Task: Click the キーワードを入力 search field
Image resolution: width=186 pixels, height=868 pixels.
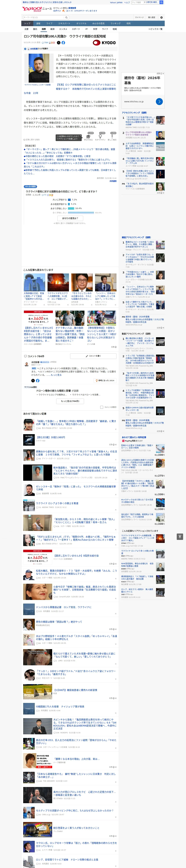Action: click(44, 18)
